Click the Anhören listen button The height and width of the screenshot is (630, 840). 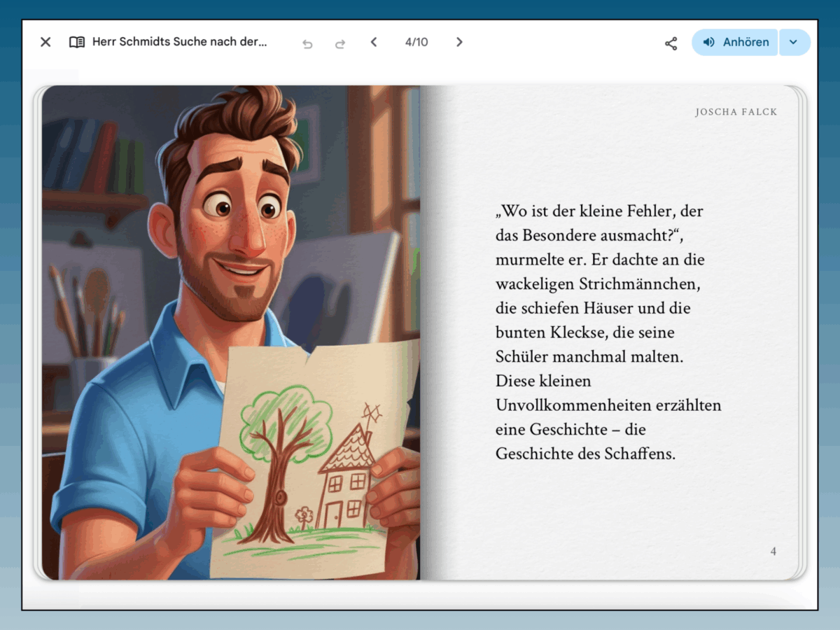(735, 42)
